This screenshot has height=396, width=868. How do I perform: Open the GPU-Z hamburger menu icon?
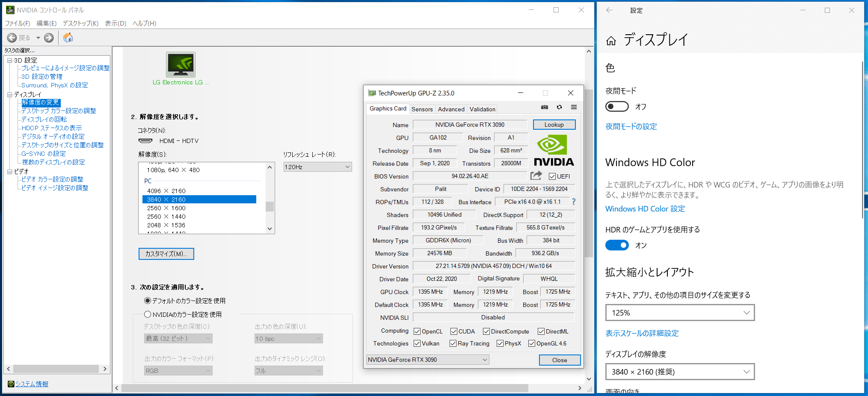tap(574, 107)
